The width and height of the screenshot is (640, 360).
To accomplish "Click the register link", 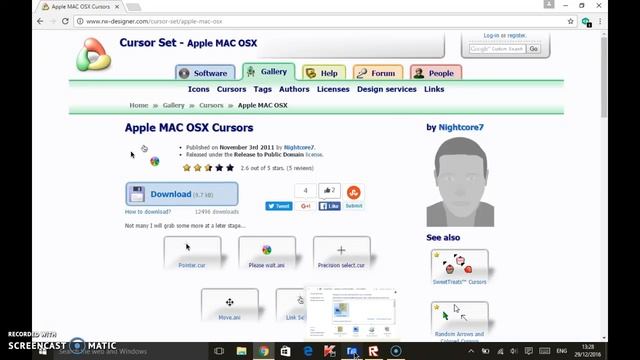I will [516, 36].
